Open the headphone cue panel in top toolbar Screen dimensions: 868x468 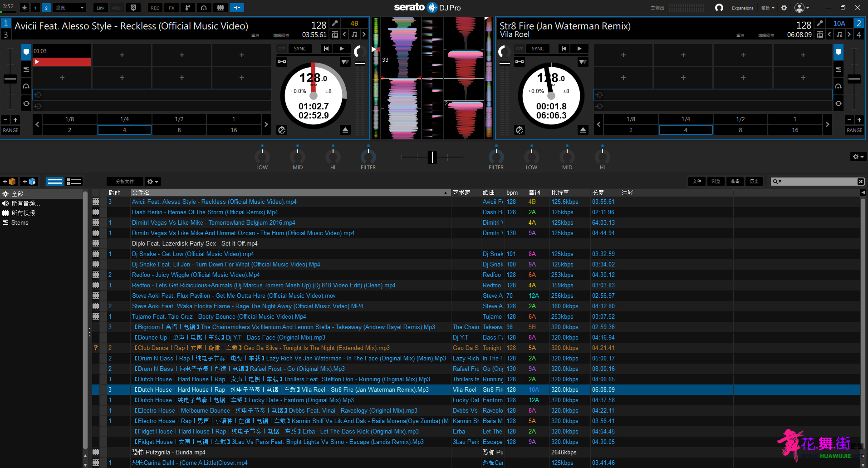[x=204, y=8]
